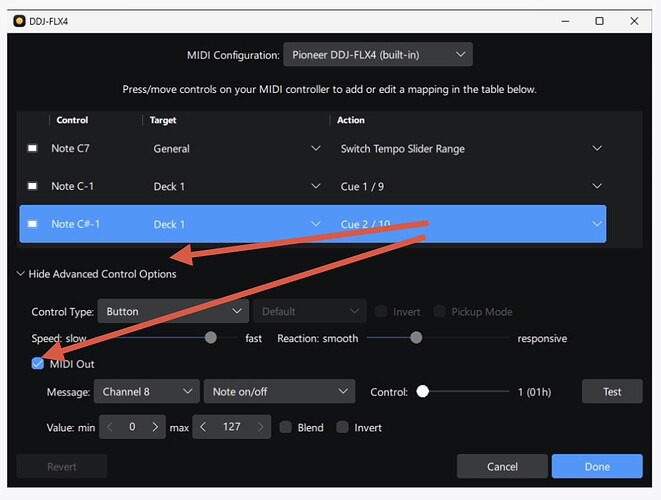The width and height of the screenshot is (661, 500).
Task: Collapse Hide Advanced Control Options
Action: click(x=97, y=274)
